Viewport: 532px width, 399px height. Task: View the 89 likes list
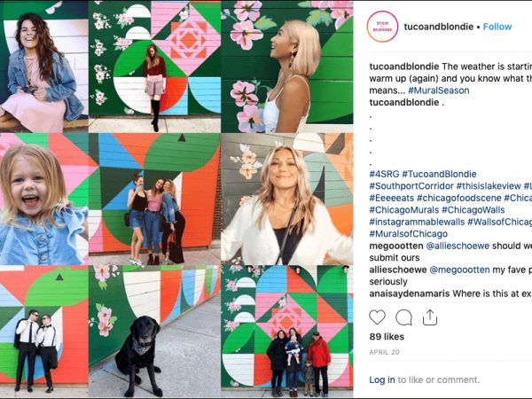[387, 337]
